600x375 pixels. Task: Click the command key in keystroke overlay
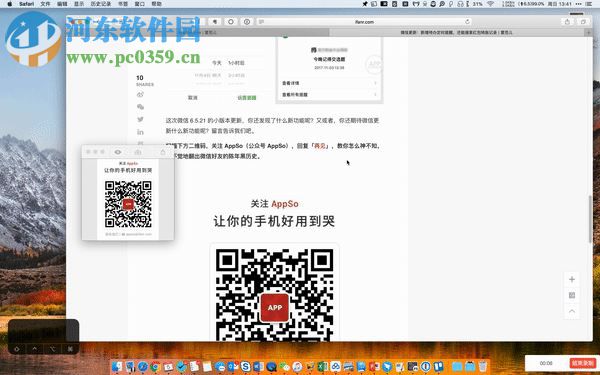point(70,349)
